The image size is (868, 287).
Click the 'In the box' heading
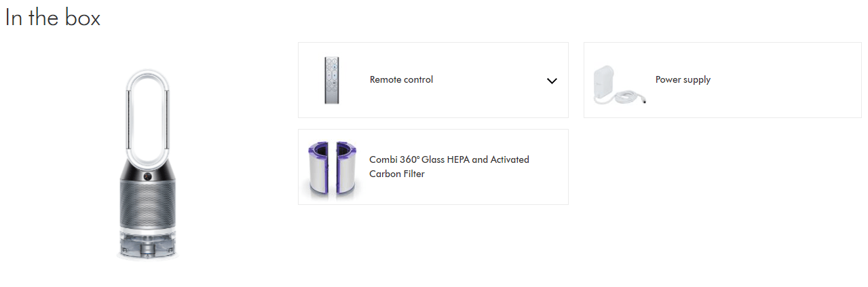pyautogui.click(x=53, y=18)
